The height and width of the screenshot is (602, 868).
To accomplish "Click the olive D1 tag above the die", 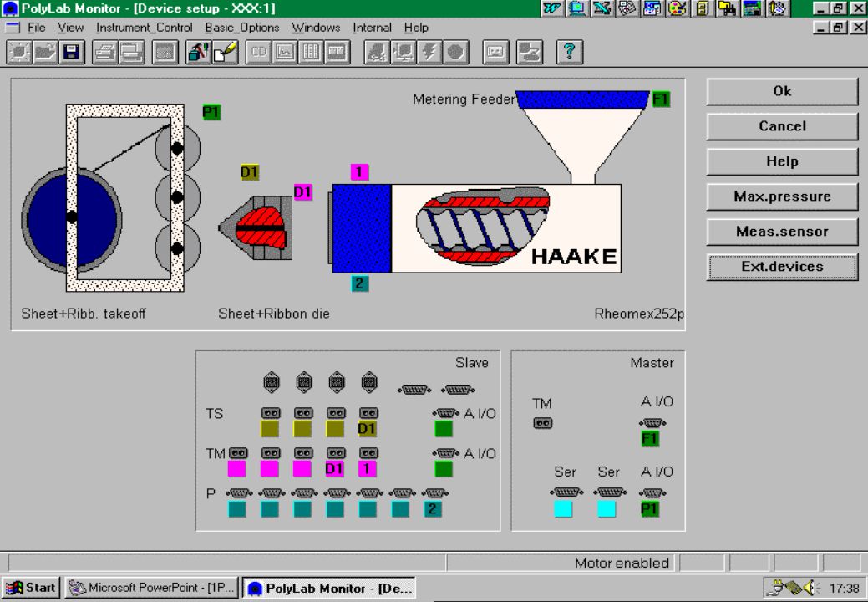I will 249,172.
